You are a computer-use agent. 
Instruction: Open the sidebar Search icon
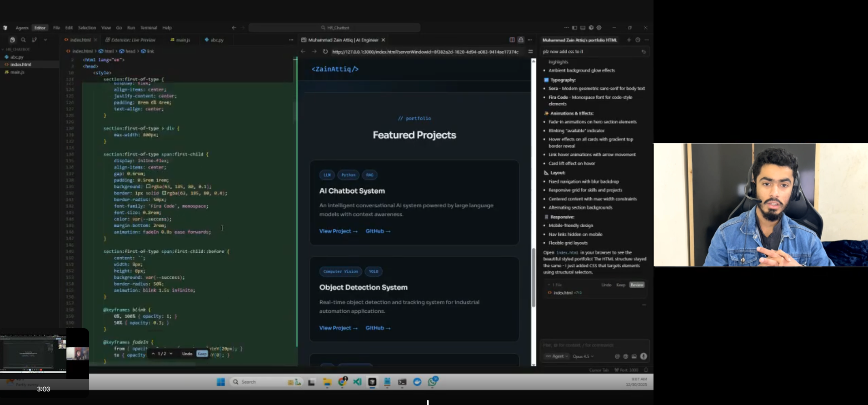point(23,40)
